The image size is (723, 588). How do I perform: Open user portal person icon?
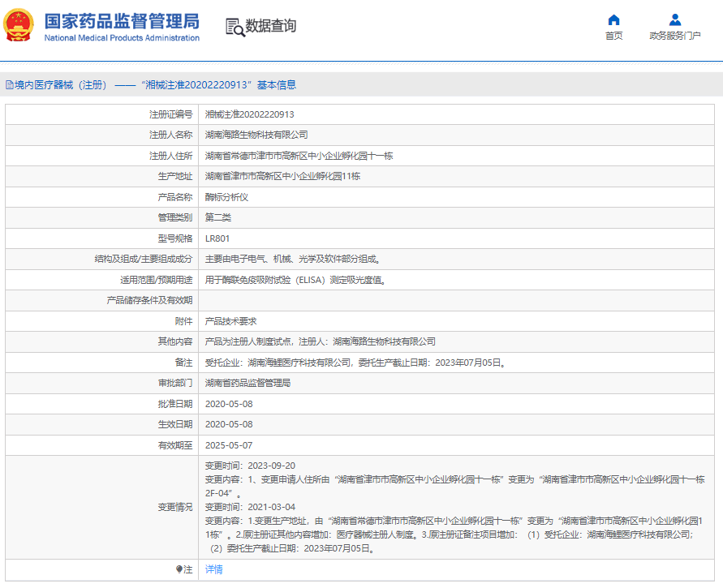[675, 19]
